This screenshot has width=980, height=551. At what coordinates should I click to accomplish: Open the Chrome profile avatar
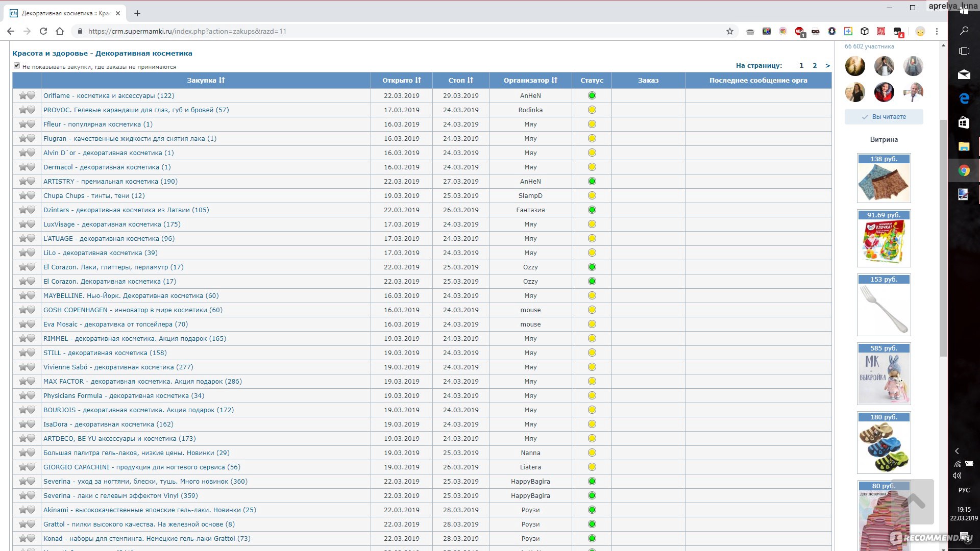tap(920, 32)
